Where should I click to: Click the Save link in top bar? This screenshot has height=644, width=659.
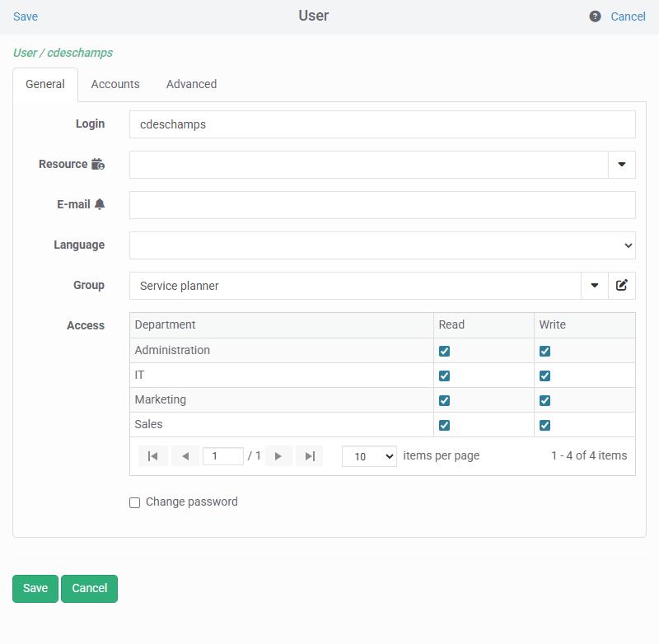(x=26, y=16)
